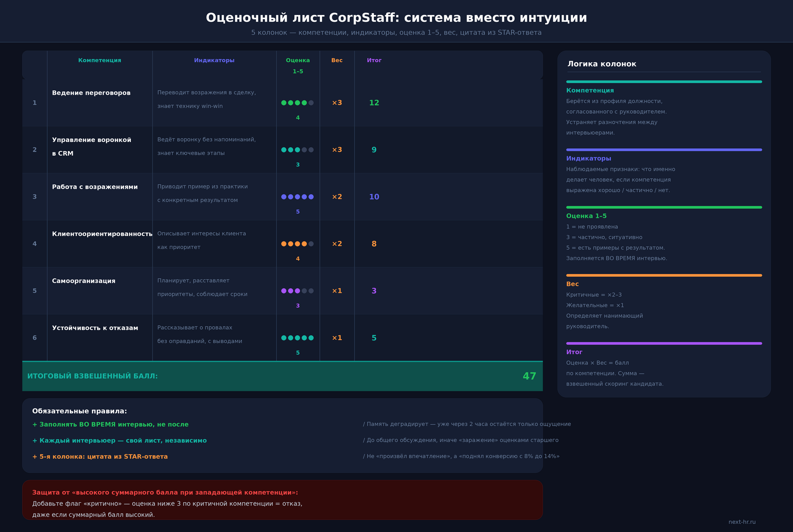Image resolution: width=793 pixels, height=532 pixels.
Task: Click the rule about STAR-ответа quote column
Action: (100, 457)
